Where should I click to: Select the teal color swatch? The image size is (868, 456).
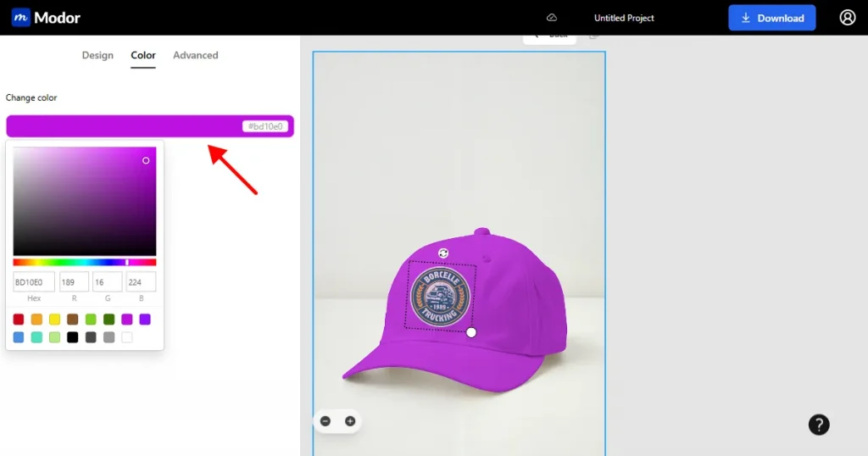pyautogui.click(x=36, y=337)
